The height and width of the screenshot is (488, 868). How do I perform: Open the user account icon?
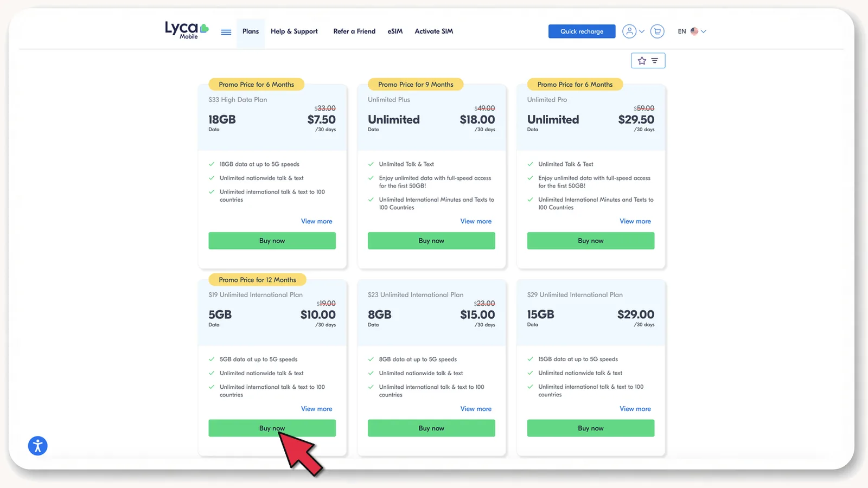point(629,31)
